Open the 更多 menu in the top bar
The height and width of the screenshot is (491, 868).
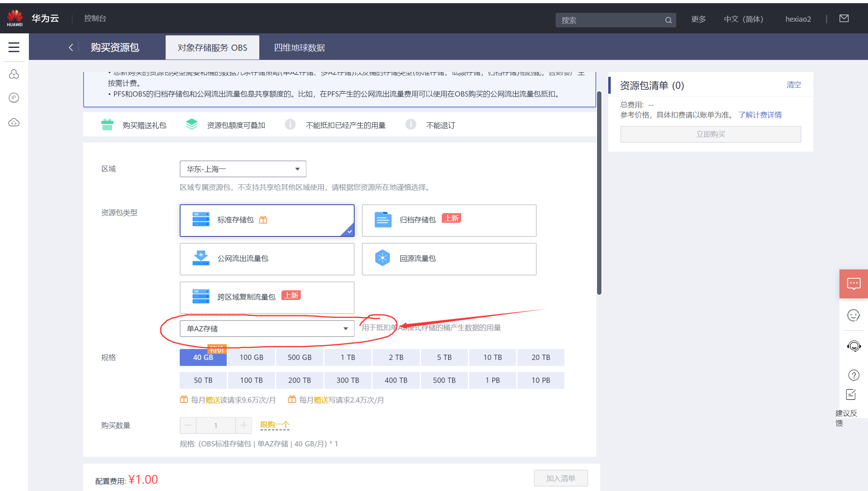[698, 19]
